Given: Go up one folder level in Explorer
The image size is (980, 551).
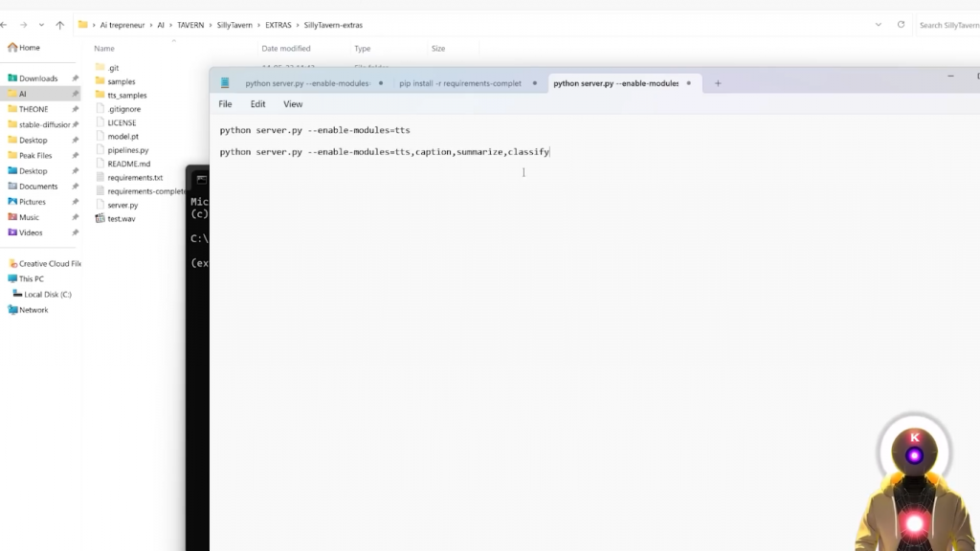Looking at the screenshot, I should tap(60, 25).
